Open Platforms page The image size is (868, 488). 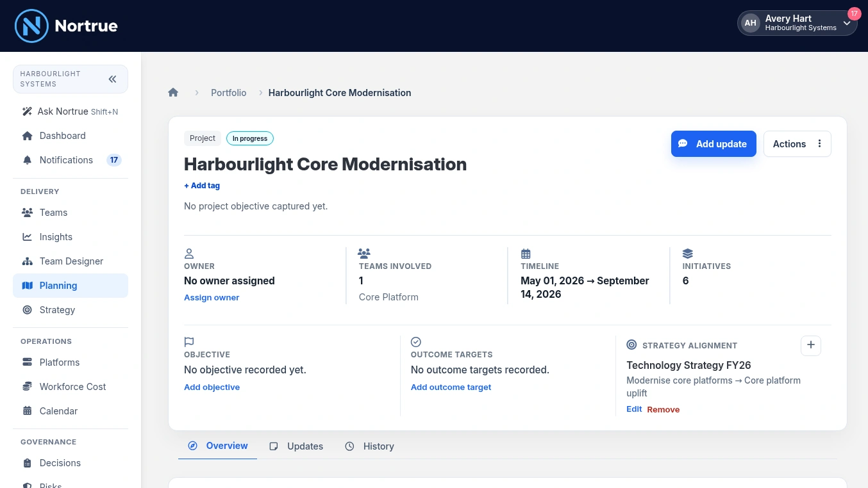click(x=71, y=362)
